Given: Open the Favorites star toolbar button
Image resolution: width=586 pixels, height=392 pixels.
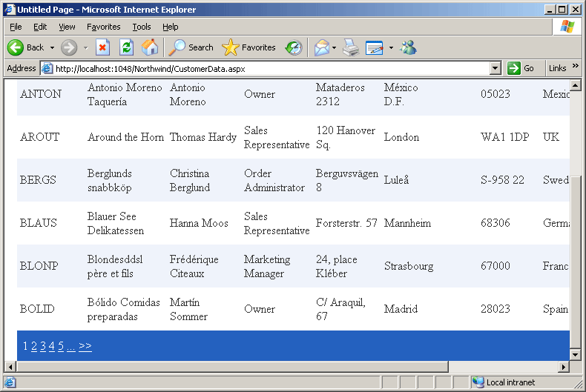Looking at the screenshot, I should [x=249, y=47].
